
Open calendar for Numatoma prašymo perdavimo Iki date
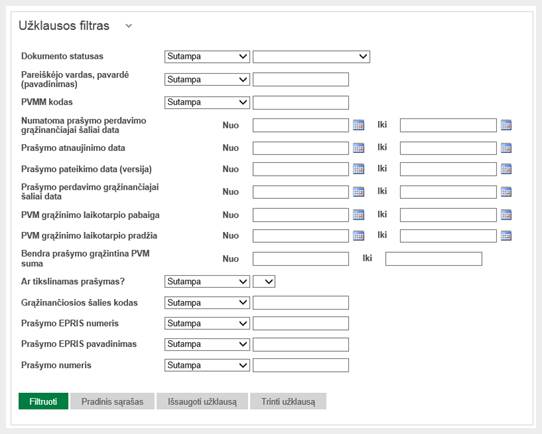click(506, 125)
